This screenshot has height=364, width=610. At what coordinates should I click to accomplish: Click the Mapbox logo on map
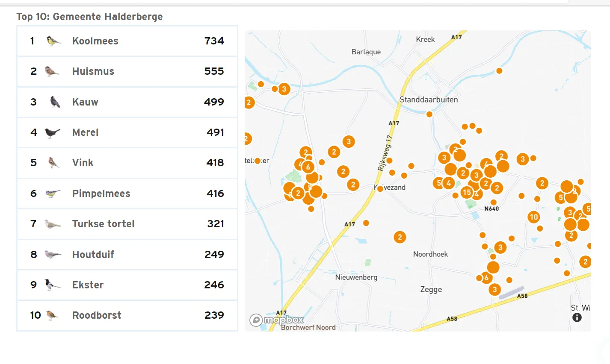(277, 320)
